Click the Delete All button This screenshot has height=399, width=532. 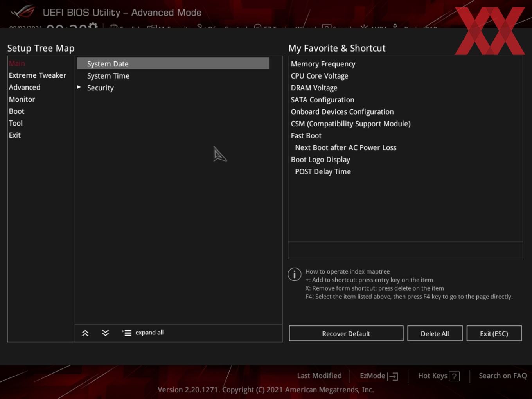[435, 333]
